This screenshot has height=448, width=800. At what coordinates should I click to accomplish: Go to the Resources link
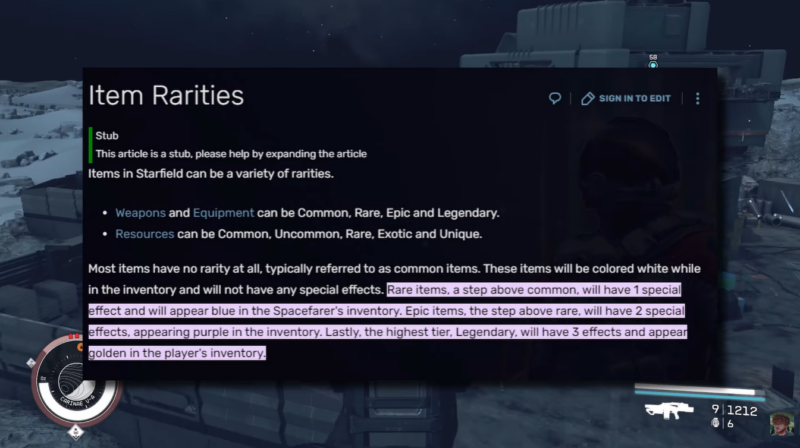point(145,234)
